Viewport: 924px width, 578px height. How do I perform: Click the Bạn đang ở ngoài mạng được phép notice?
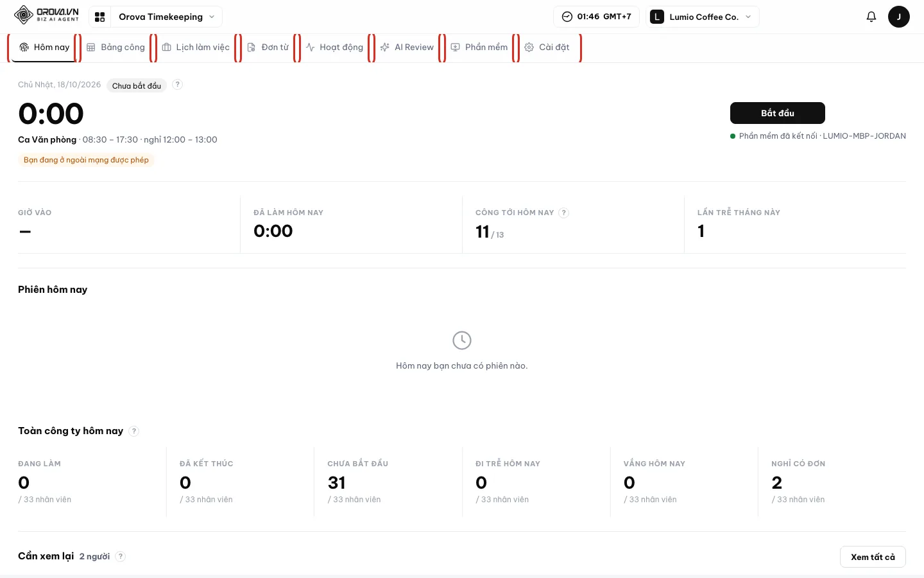coord(86,160)
